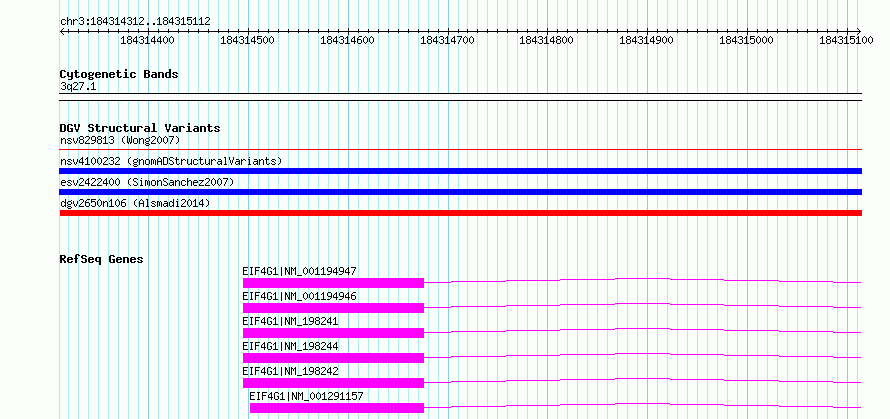The height and width of the screenshot is (419, 890).
Task: Select ruler position 184314900
Action: tap(646, 40)
